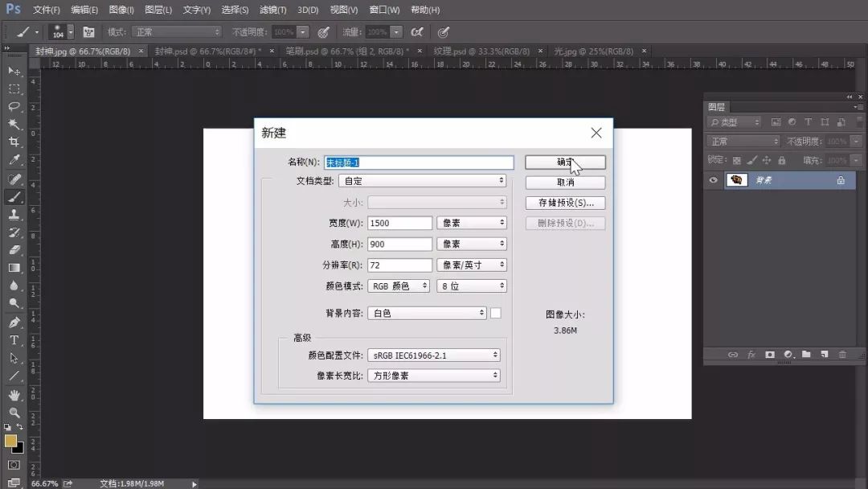Select the Clone Stamp tool

(x=14, y=214)
